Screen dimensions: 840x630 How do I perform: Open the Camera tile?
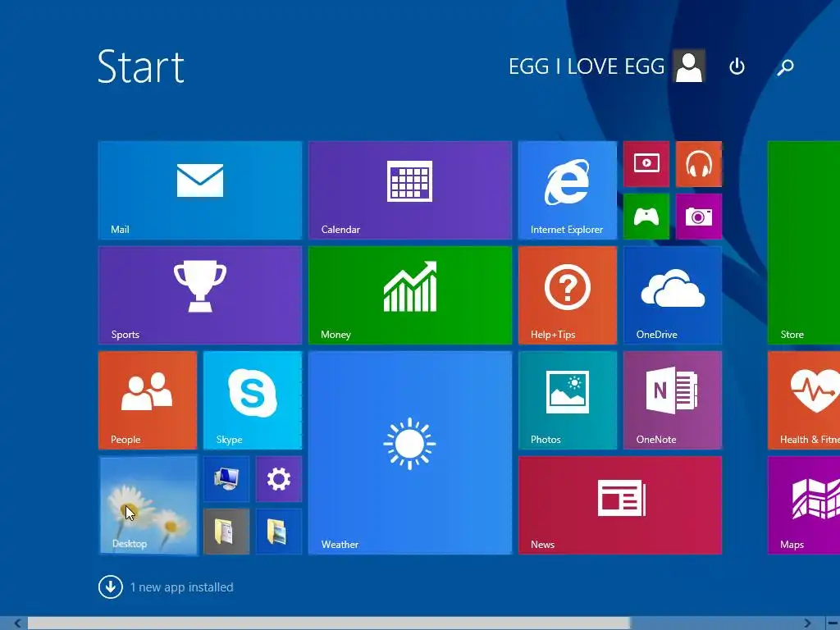(x=699, y=217)
